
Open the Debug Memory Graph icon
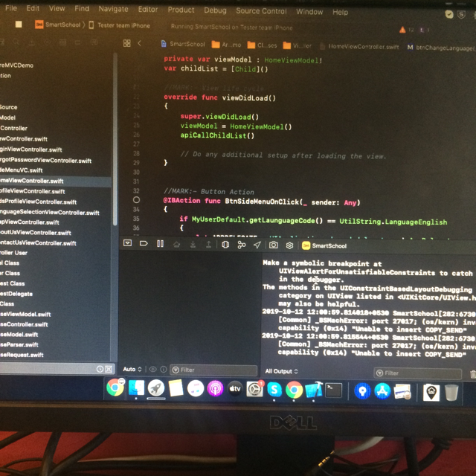click(x=242, y=245)
